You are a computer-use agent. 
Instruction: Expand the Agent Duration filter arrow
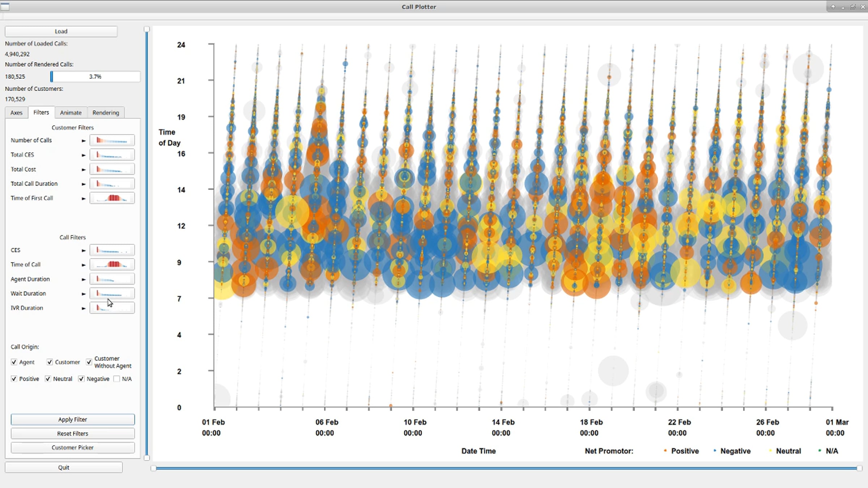coord(84,279)
